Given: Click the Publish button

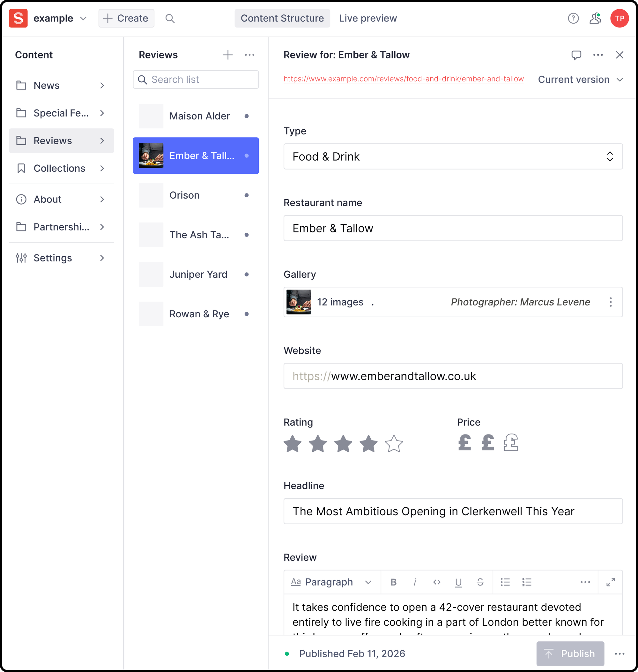Looking at the screenshot, I should 570,653.
